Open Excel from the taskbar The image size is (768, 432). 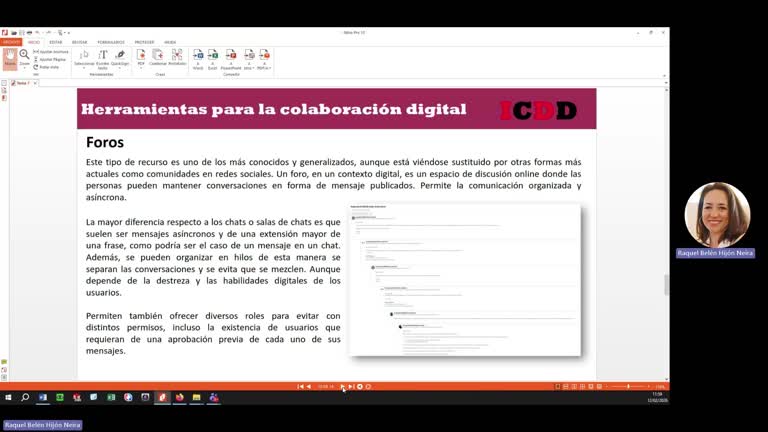111,397
